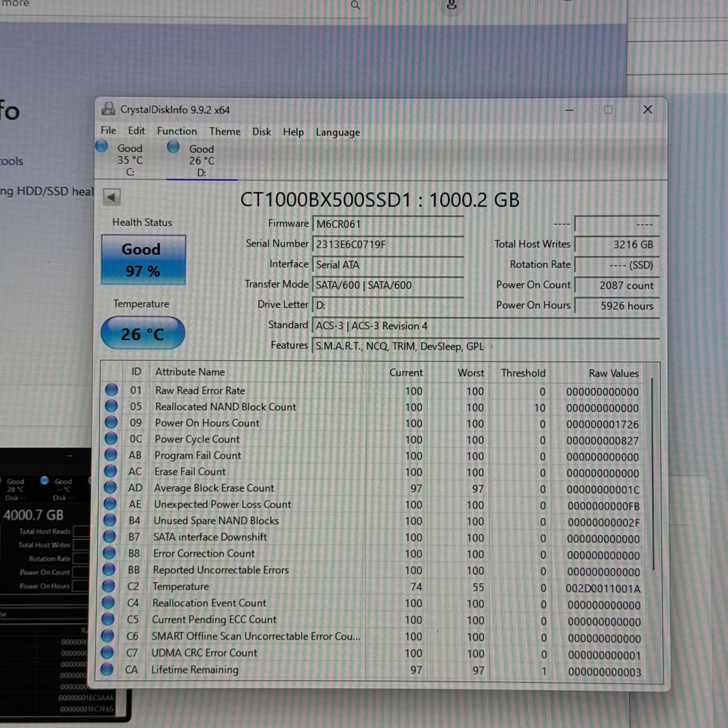Click status icon for Unexpected Power Loss Count
This screenshot has height=728, width=728.
pos(110,503)
